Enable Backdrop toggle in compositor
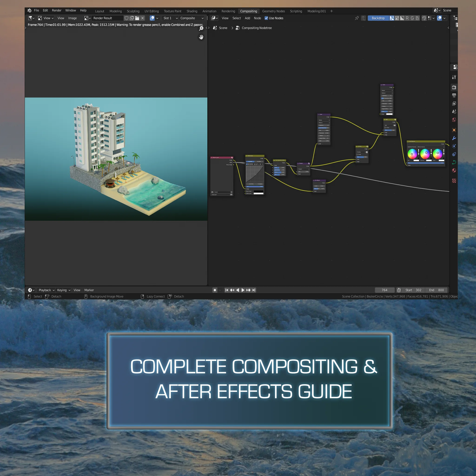This screenshot has height=476, width=476. pos(377,18)
